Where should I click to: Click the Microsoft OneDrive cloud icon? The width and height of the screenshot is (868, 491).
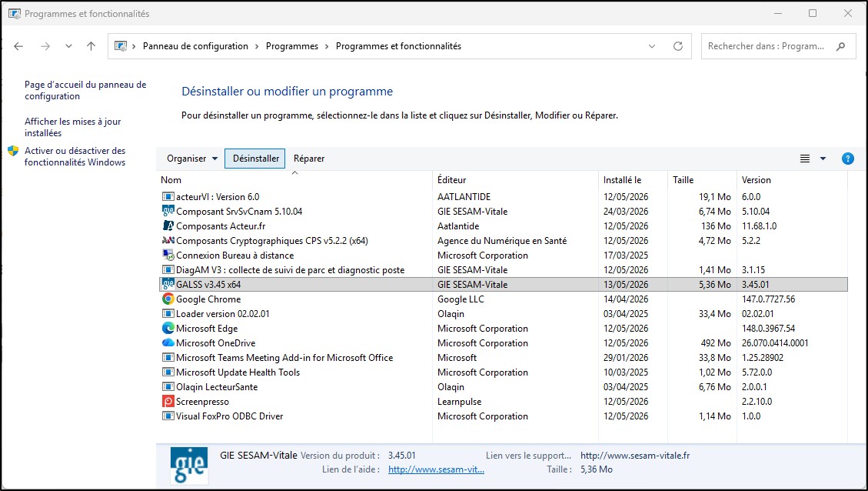pyautogui.click(x=168, y=343)
